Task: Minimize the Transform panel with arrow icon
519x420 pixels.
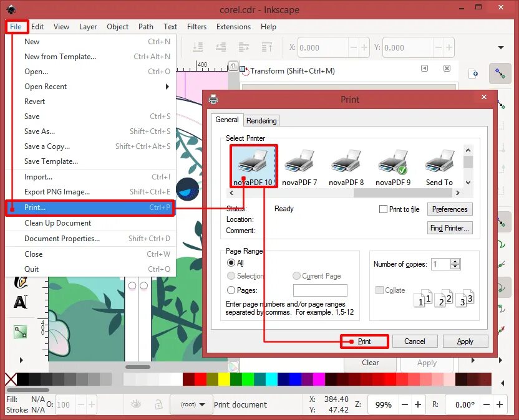Action: coord(424,68)
